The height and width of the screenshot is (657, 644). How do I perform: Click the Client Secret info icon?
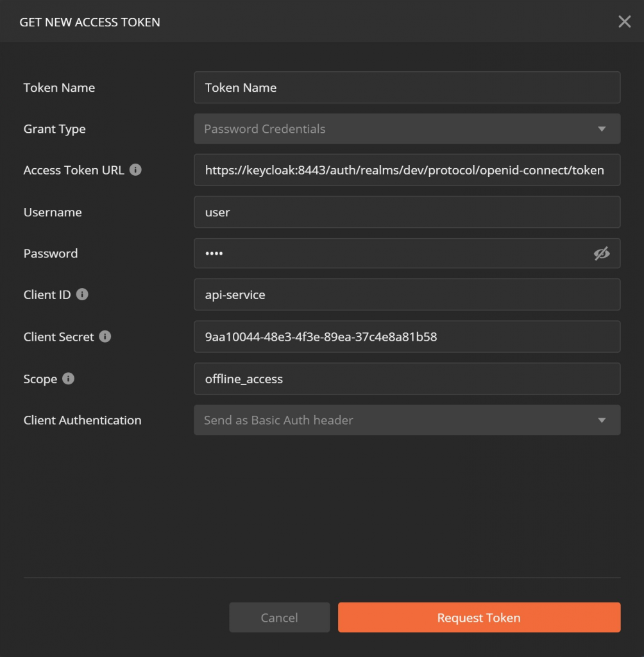pyautogui.click(x=105, y=336)
